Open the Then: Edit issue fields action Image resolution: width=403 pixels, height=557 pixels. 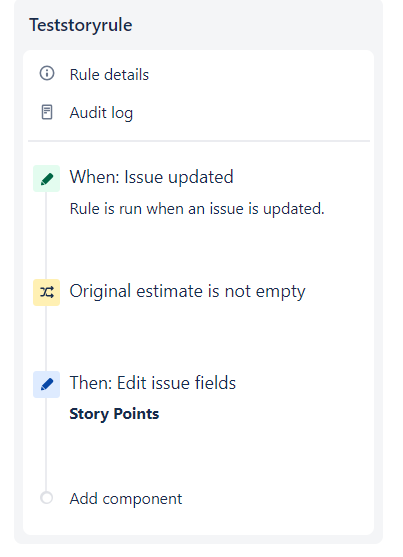coord(152,383)
